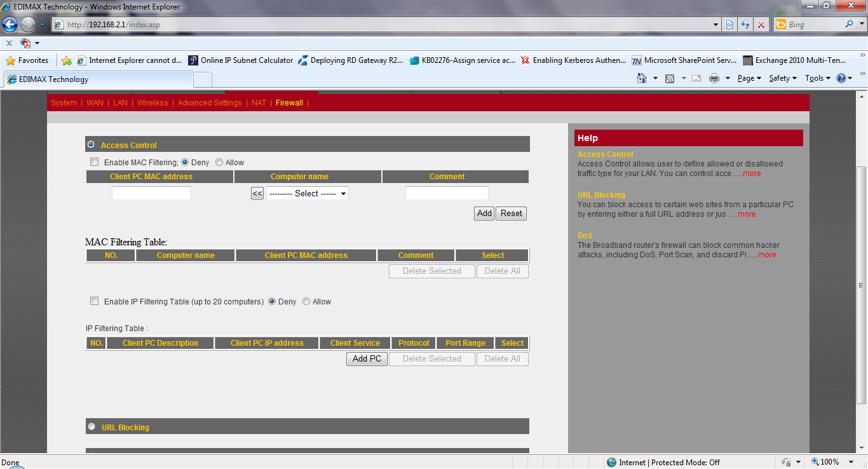Click the Bing search magnifier icon
Screen dimensions: 868x469
[x=849, y=24]
